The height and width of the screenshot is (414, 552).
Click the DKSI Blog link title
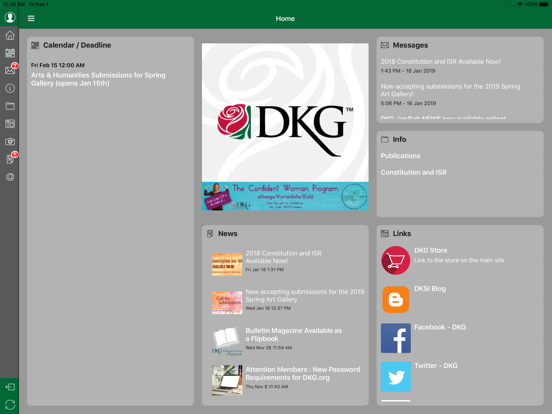point(430,289)
